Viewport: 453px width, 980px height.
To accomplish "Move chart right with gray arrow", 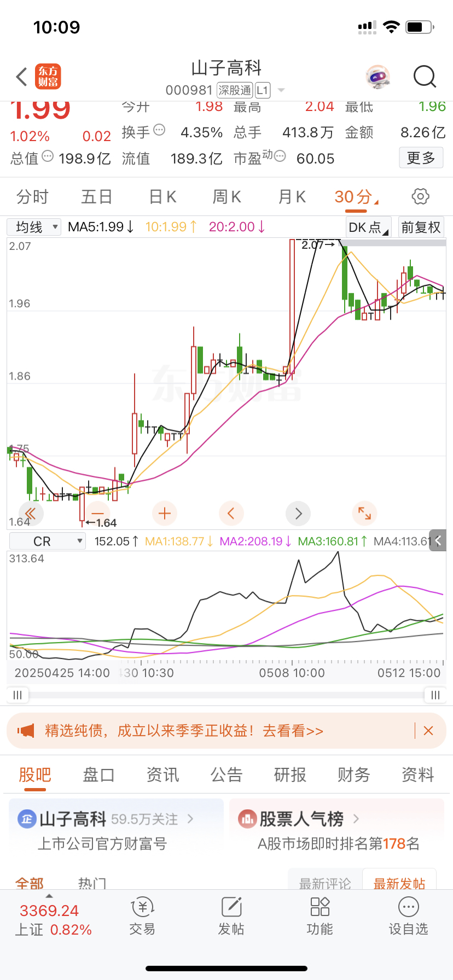I will pos(298,514).
